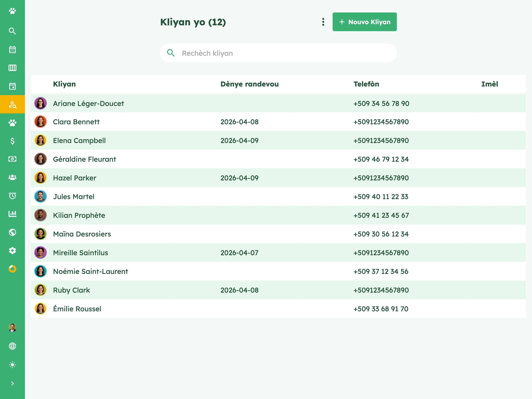Open the language globe outline icon
The width and height of the screenshot is (532, 399).
tap(12, 346)
